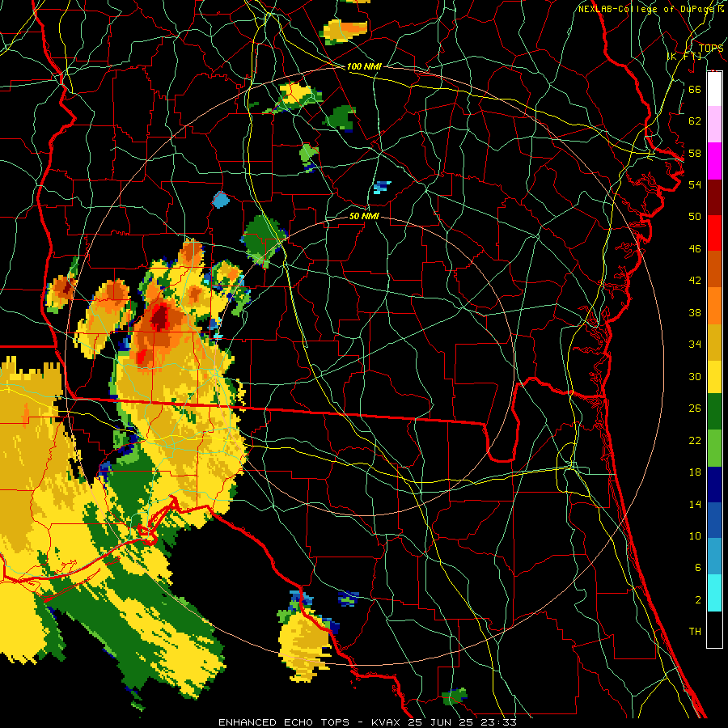Image resolution: width=728 pixels, height=728 pixels.
Task: Click the TOPS legend heading
Action: pyautogui.click(x=711, y=49)
